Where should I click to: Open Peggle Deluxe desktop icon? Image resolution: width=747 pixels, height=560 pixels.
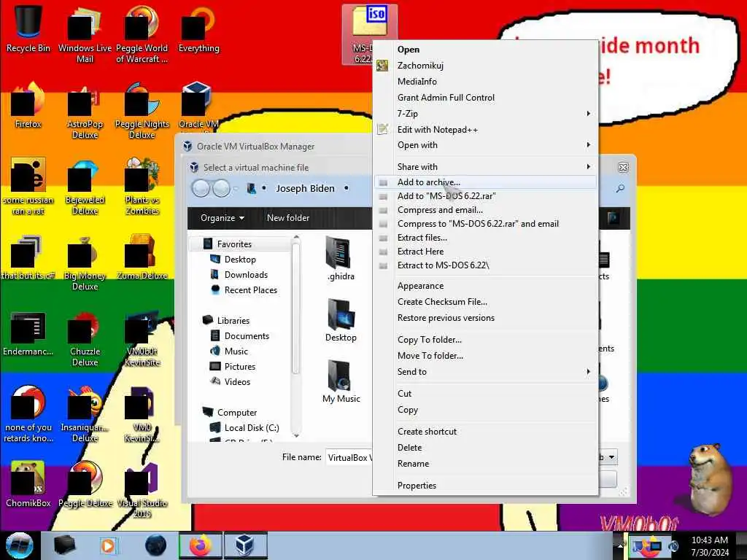click(85, 484)
